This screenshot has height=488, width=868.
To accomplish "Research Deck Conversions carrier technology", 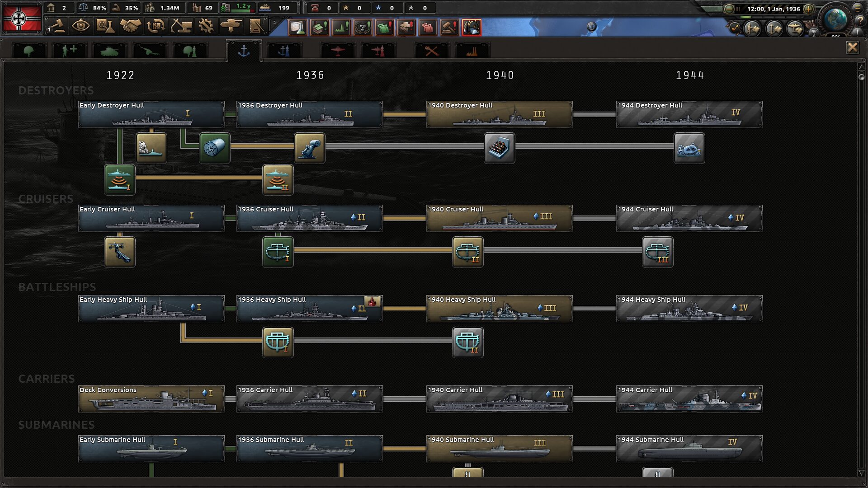I will coord(151,399).
